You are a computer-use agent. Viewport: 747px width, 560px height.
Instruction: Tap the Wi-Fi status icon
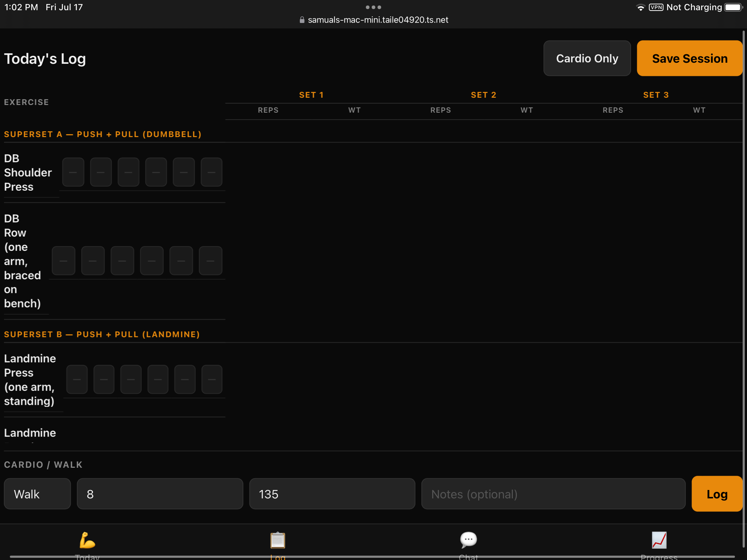[x=640, y=7]
